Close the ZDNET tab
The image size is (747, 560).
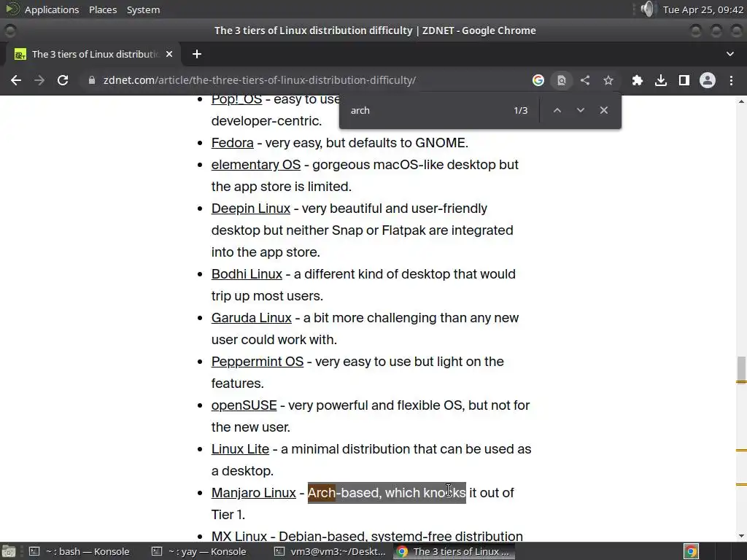pyautogui.click(x=169, y=54)
